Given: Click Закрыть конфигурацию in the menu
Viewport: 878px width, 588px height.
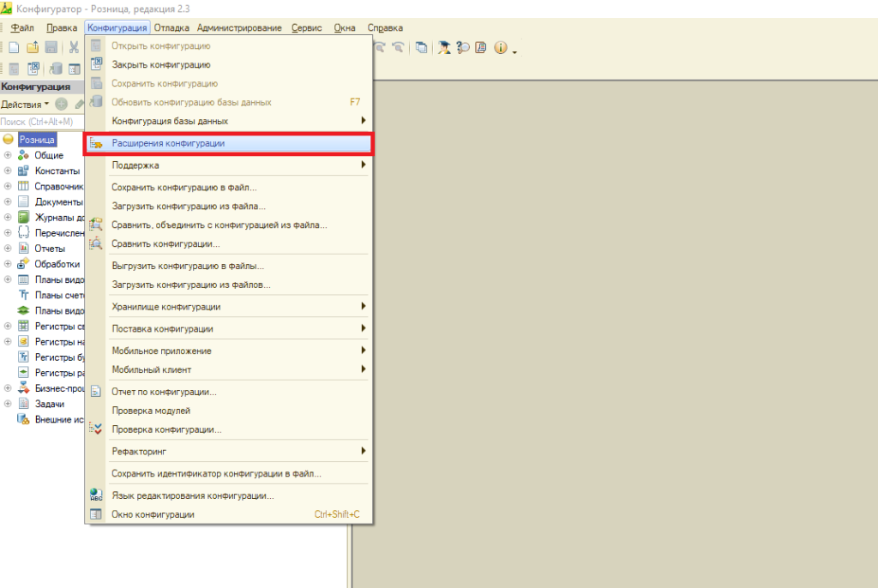Looking at the screenshot, I should click(x=161, y=64).
